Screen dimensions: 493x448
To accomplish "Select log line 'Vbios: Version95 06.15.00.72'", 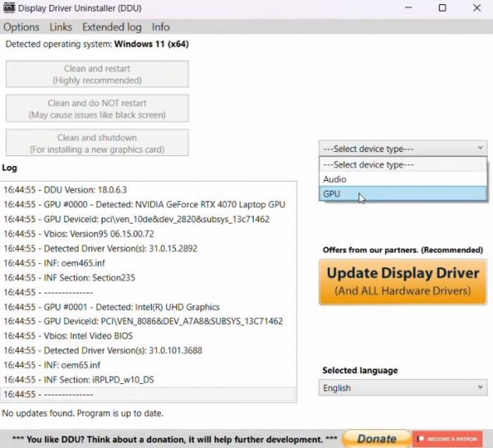I will pos(148,233).
